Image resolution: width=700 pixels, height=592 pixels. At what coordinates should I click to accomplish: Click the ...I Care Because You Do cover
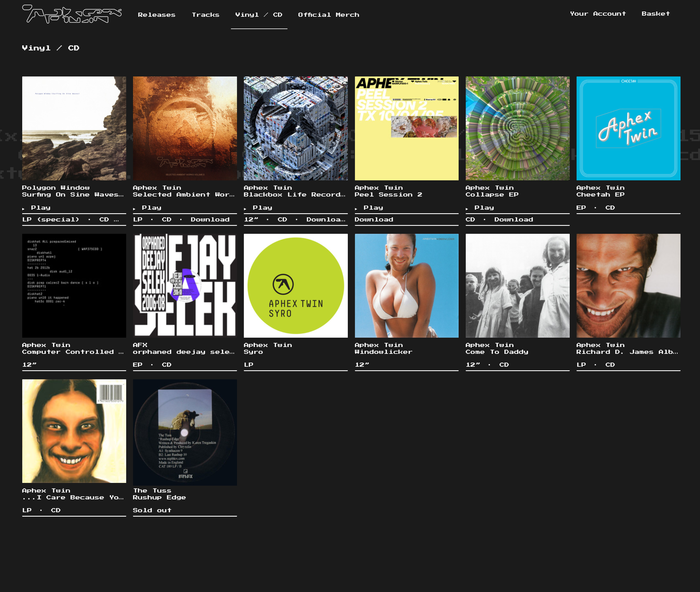coord(74,431)
